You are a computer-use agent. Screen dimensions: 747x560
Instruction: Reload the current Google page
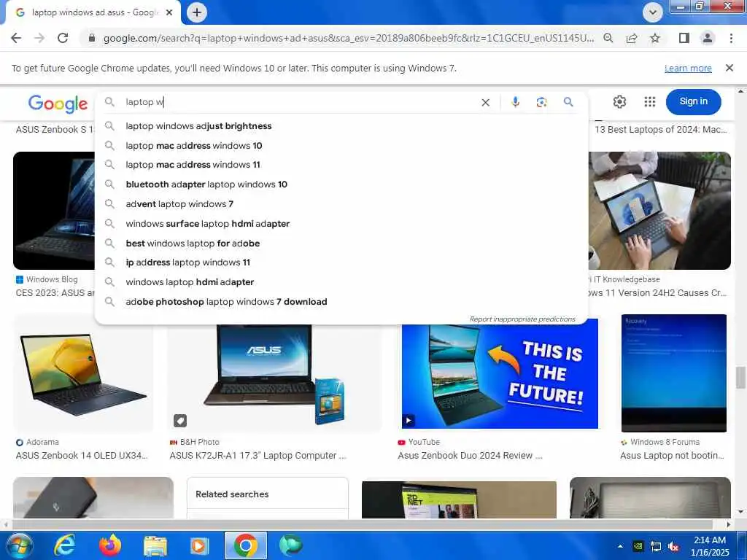(63, 38)
